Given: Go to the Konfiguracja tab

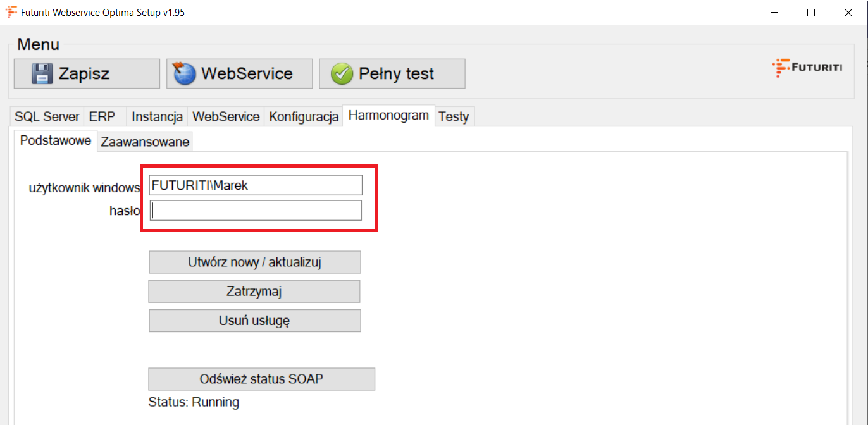Looking at the screenshot, I should [x=304, y=116].
